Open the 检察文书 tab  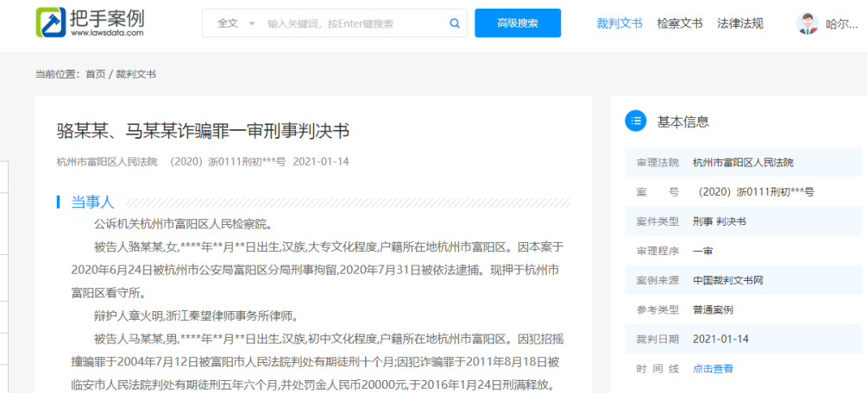pos(679,23)
